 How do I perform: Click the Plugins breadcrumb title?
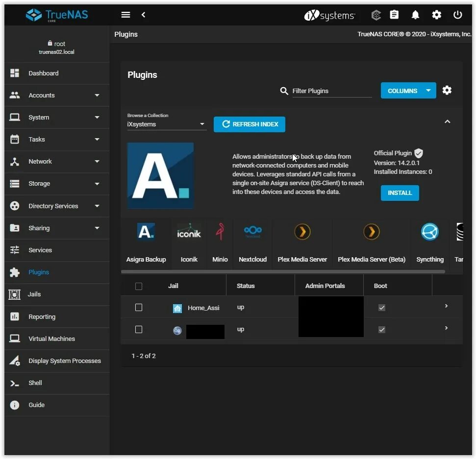tap(126, 34)
